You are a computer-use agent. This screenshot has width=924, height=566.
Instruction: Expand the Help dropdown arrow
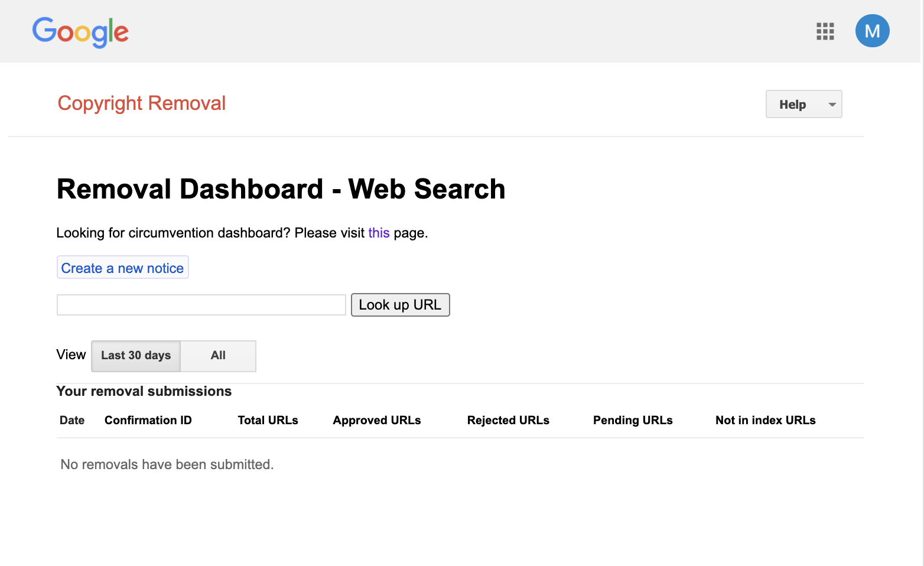click(x=832, y=105)
